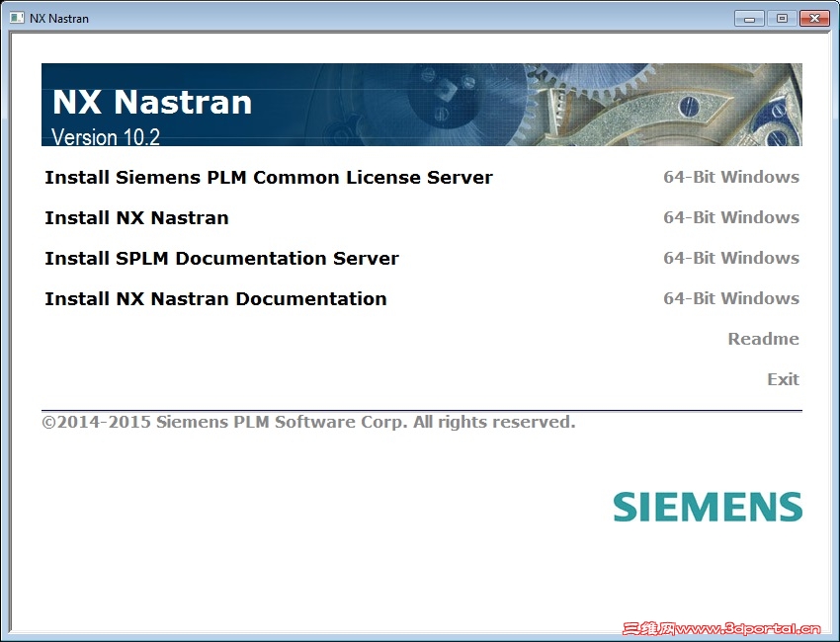Click the Siemens PLM Software copyright text

pyautogui.click(x=308, y=422)
